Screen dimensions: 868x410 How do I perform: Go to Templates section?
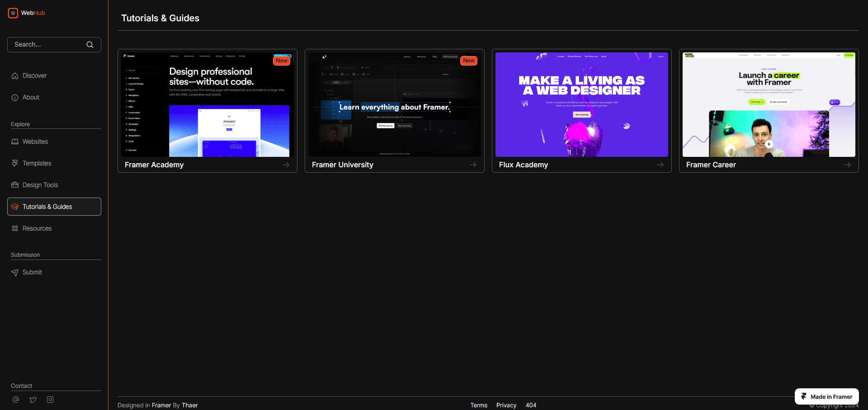point(54,164)
